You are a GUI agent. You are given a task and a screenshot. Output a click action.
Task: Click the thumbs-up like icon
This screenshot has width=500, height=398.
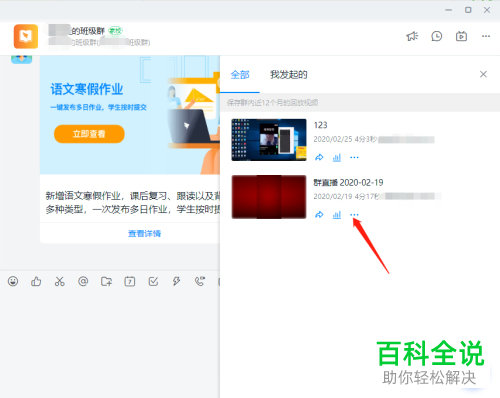coord(36,281)
